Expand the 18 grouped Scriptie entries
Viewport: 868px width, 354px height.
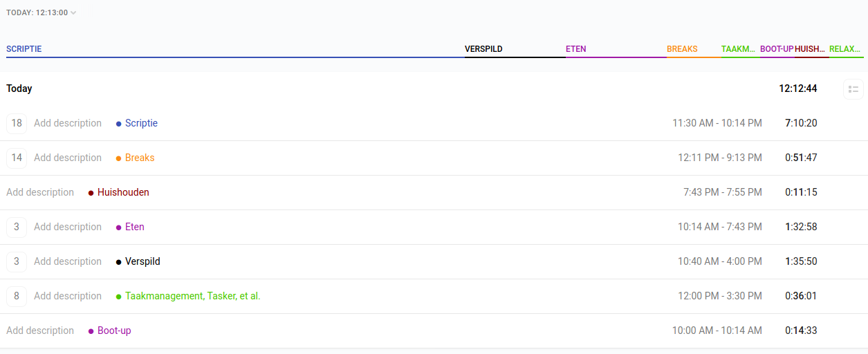click(x=17, y=123)
